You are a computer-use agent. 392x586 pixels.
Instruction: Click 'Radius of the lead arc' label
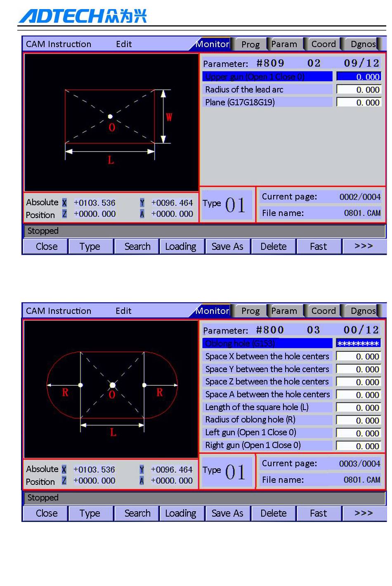(267, 90)
